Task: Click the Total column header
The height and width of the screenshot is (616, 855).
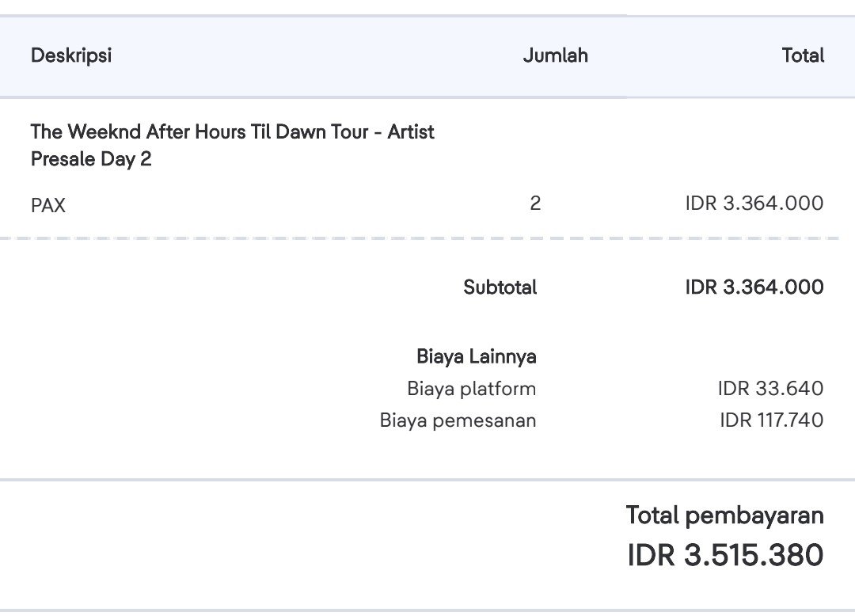Action: [x=803, y=55]
